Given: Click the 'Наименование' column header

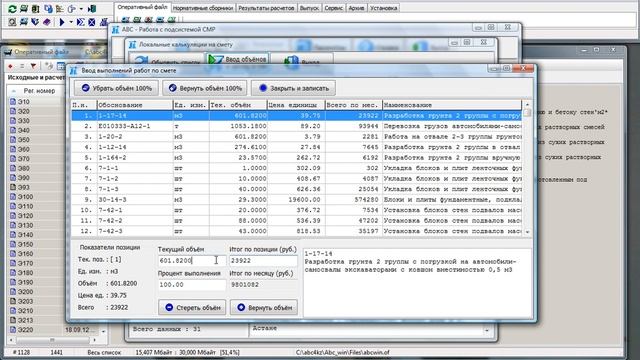Looking at the screenshot, I should [452, 105].
